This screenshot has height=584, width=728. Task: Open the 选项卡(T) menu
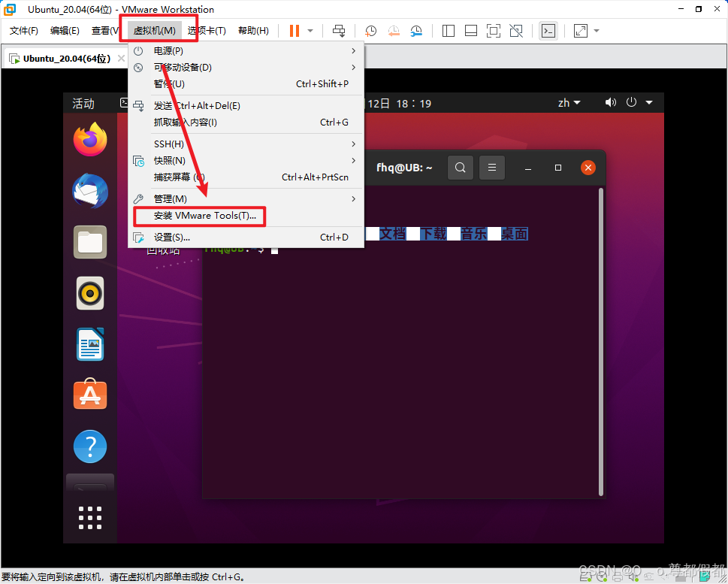click(207, 31)
